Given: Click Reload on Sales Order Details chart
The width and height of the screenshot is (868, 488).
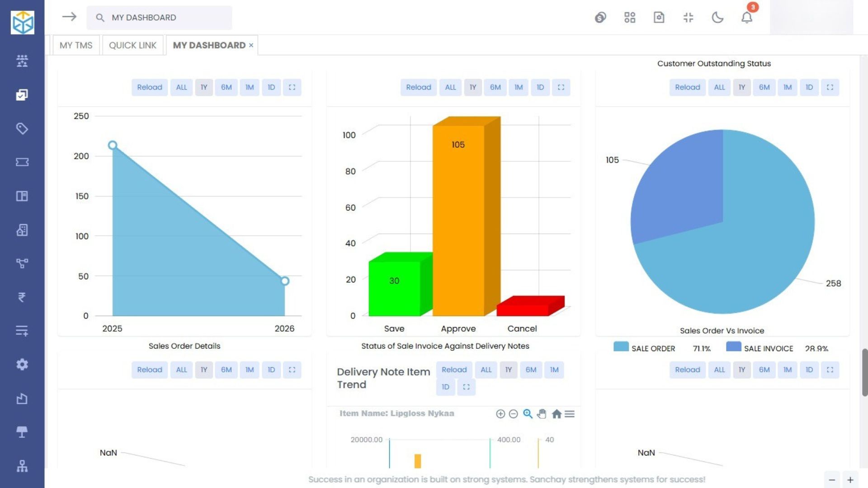Looking at the screenshot, I should 150,87.
